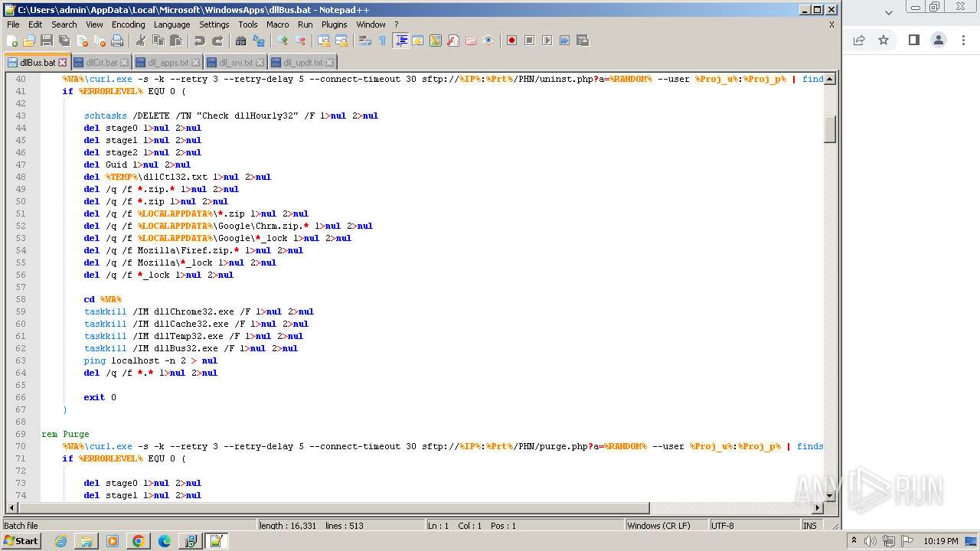The width and height of the screenshot is (980, 551).
Task: Open the Macro menu
Action: [x=277, y=24]
